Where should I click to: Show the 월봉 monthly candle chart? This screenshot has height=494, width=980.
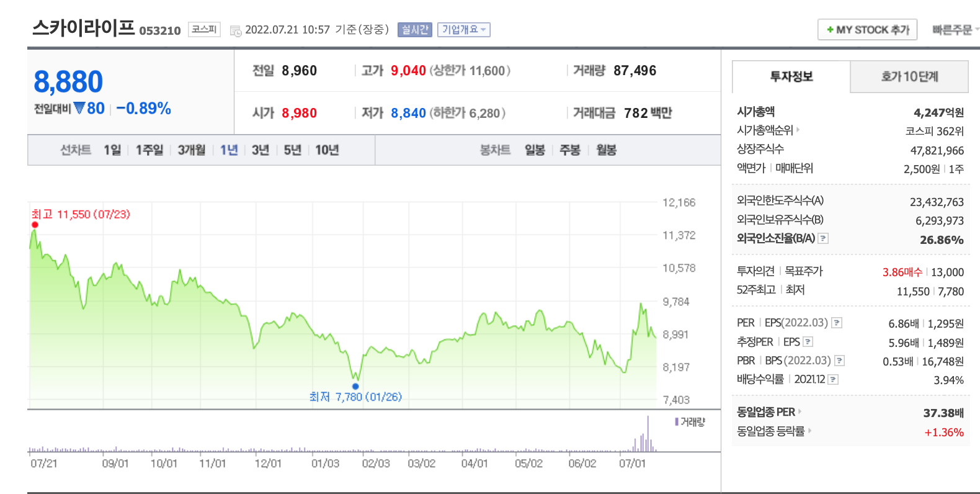pyautogui.click(x=606, y=150)
